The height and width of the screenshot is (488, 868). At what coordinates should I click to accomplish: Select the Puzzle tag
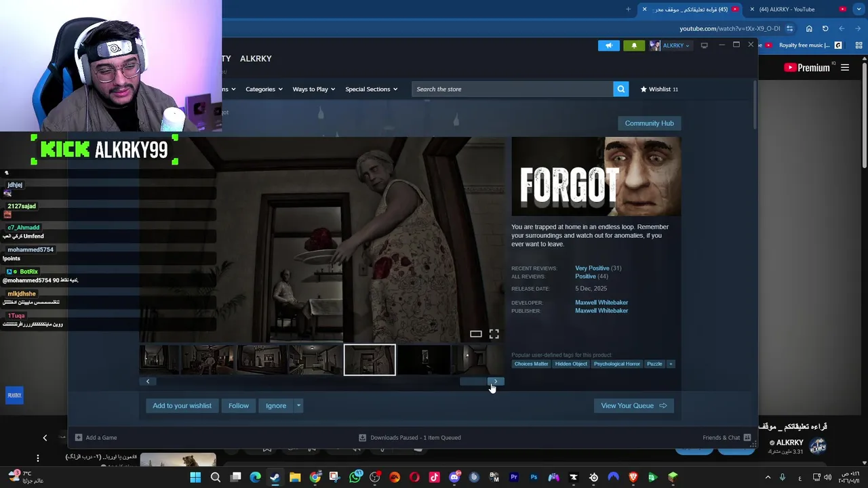tap(654, 364)
